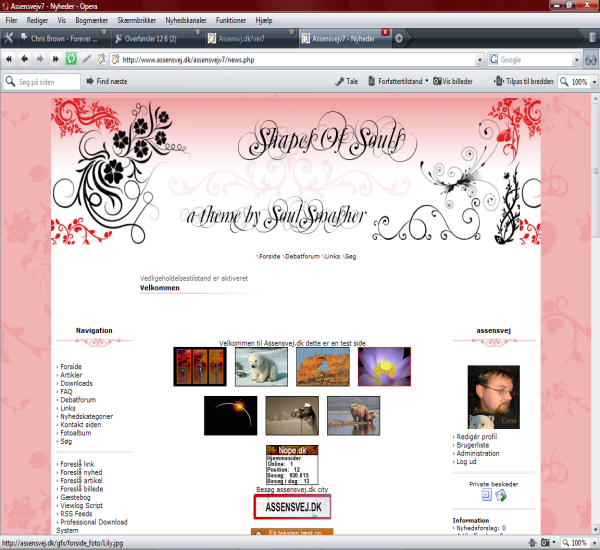Click the ASSENSVEJ.DK banner button
600x550 pixels.
pyautogui.click(x=292, y=507)
